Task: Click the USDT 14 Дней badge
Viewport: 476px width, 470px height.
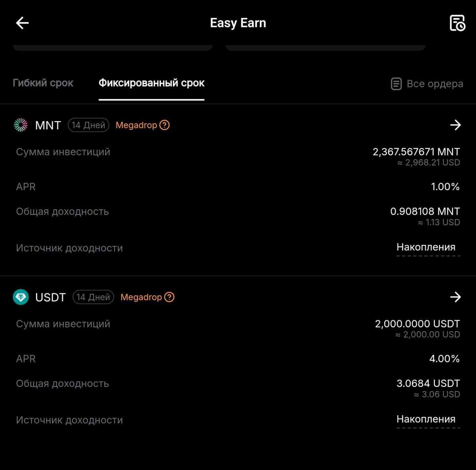Action: [x=93, y=297]
